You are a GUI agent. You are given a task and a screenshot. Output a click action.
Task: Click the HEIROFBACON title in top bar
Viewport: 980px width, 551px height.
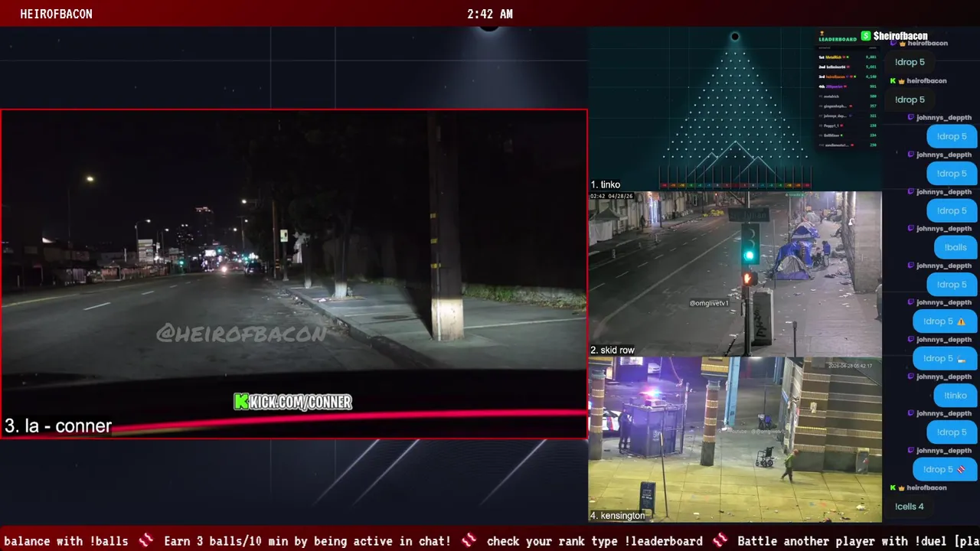(x=56, y=14)
